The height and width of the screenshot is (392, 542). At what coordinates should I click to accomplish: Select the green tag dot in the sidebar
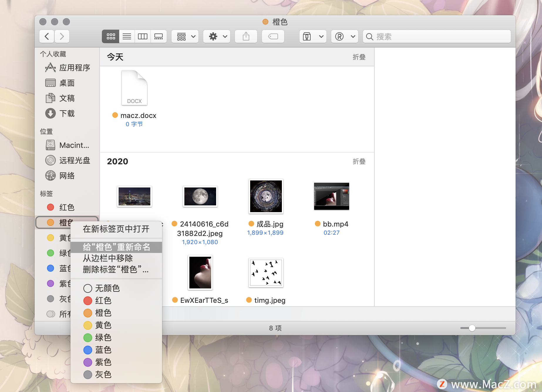click(x=51, y=253)
